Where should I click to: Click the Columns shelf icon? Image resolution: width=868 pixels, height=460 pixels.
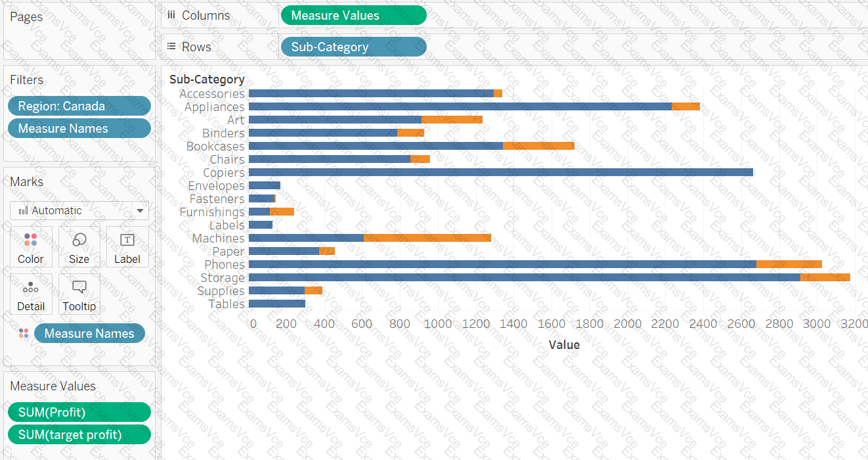(171, 15)
